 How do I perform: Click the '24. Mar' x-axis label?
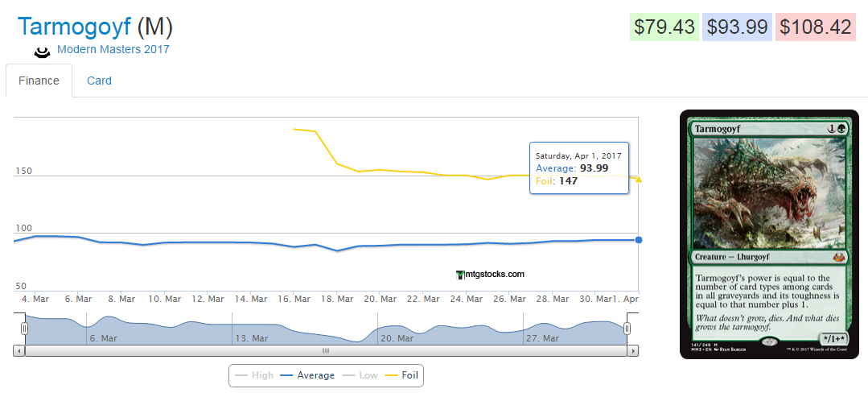coord(466,299)
